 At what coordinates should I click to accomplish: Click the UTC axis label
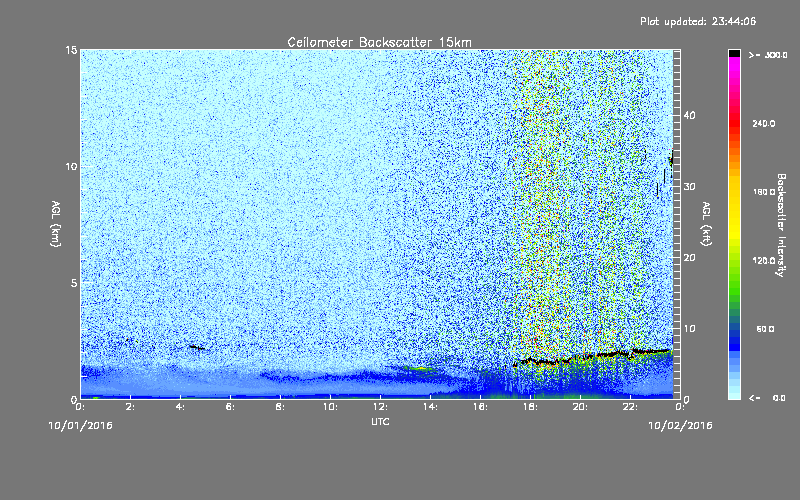pos(380,421)
